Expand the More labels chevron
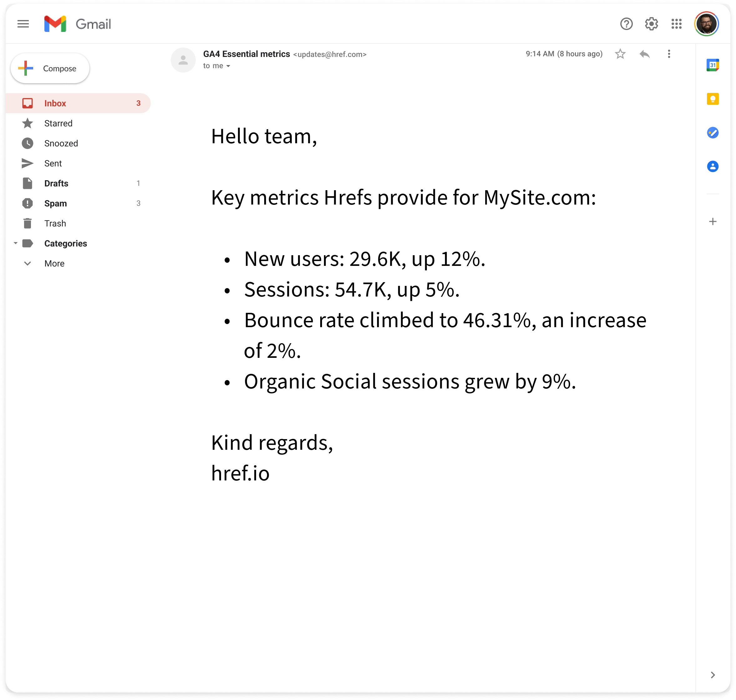The height and width of the screenshot is (700, 736). [27, 263]
